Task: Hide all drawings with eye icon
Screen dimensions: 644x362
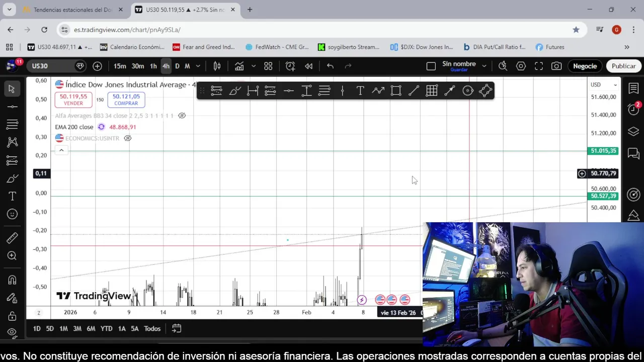Action: [x=12, y=332]
